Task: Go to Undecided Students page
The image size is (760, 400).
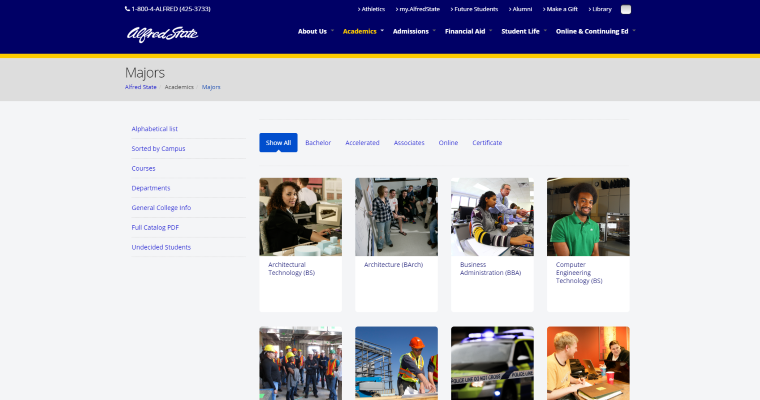Action: click(x=161, y=247)
